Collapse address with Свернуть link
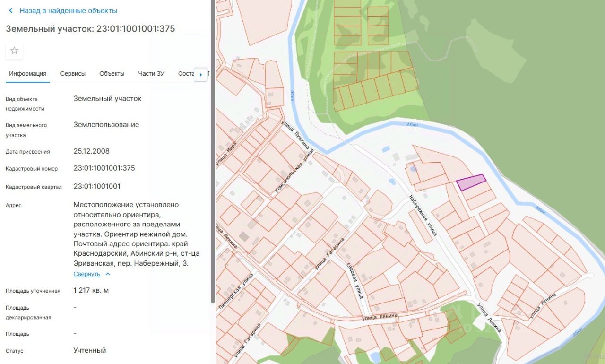 pyautogui.click(x=87, y=274)
